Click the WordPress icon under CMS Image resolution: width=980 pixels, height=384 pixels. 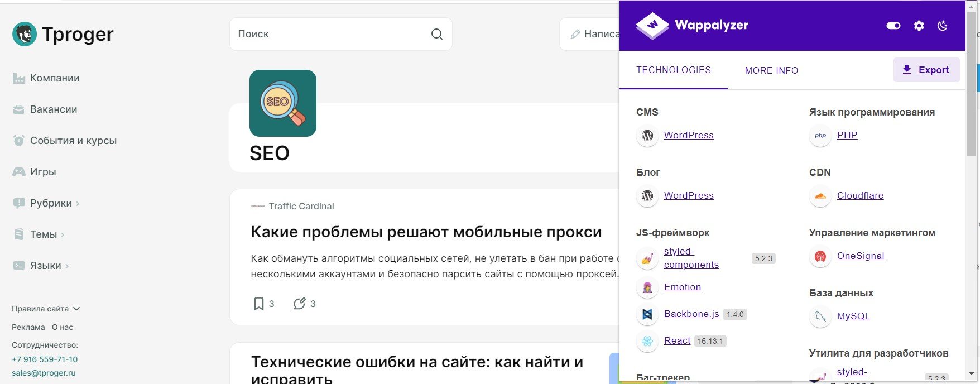647,136
